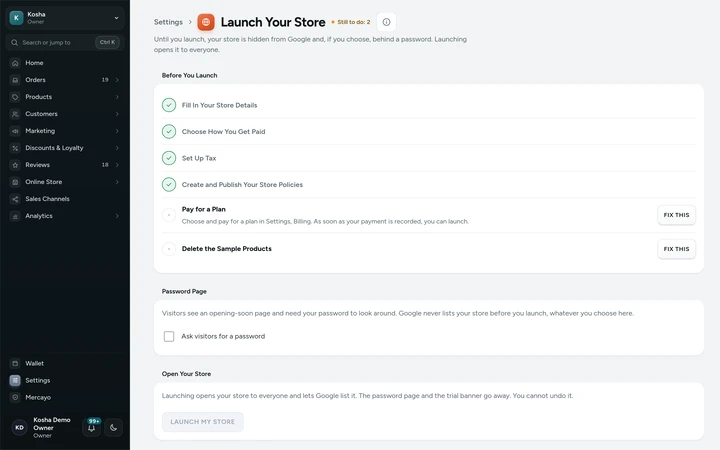
Task: Click checkmark for Set Up Tax
Action: pyautogui.click(x=169, y=158)
